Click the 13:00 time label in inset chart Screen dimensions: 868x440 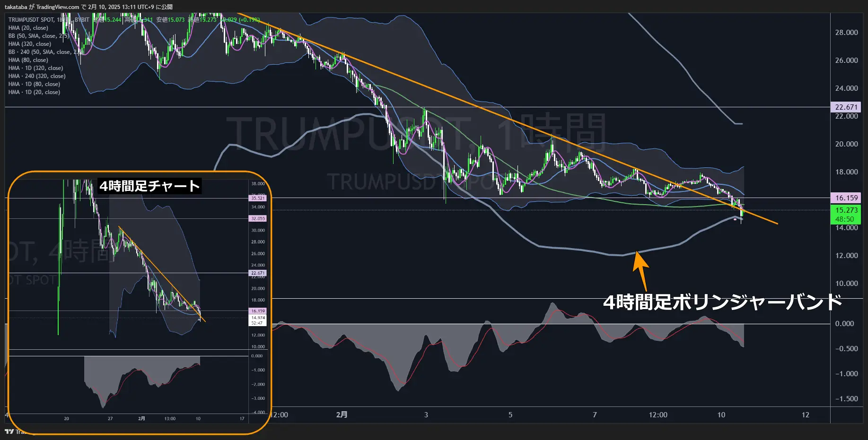click(170, 419)
